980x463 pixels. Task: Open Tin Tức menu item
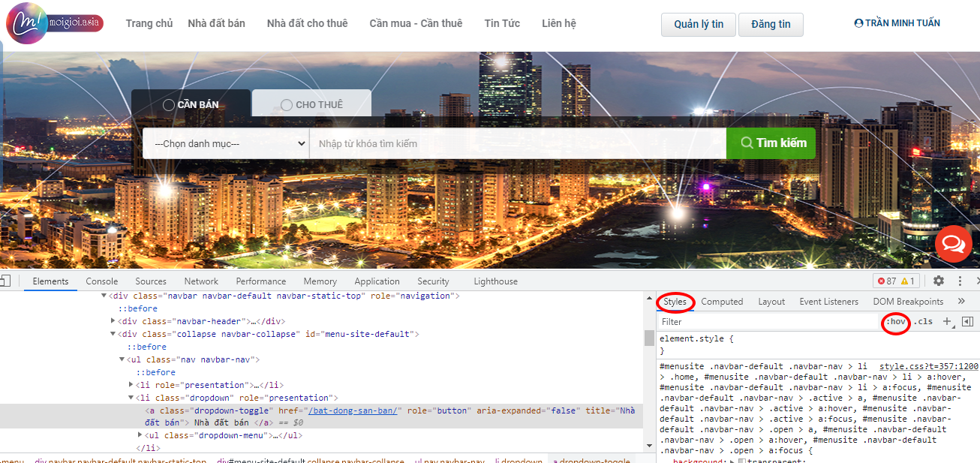[502, 23]
